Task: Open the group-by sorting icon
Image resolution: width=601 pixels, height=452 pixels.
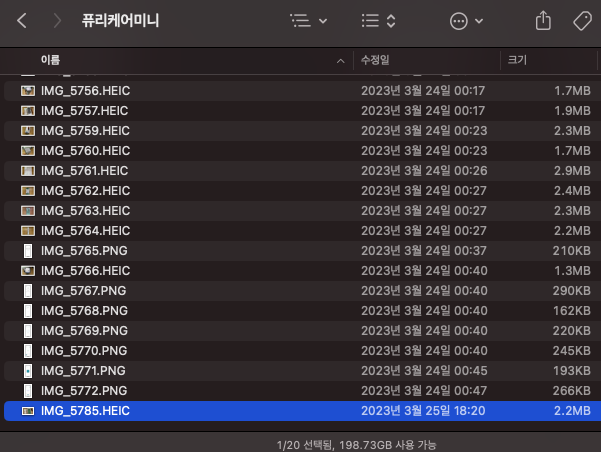Action: pyautogui.click(x=370, y=21)
